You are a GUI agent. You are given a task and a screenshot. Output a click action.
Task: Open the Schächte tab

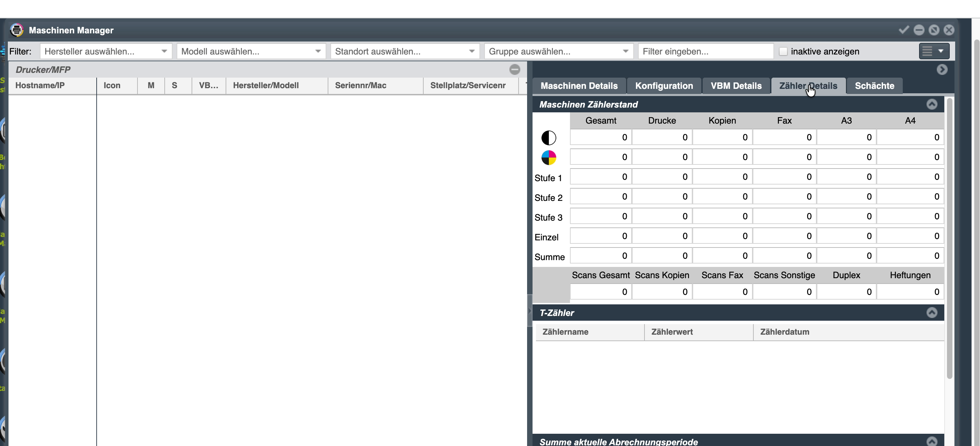tap(874, 85)
